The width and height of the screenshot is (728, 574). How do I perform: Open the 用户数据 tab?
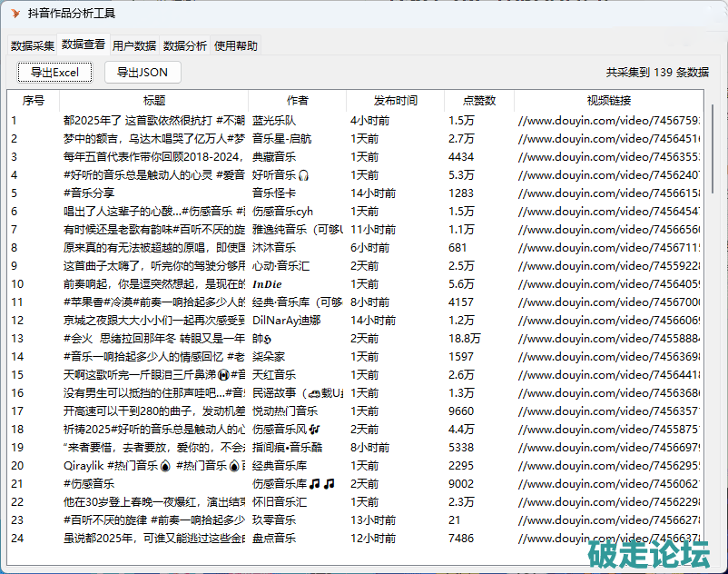click(134, 46)
